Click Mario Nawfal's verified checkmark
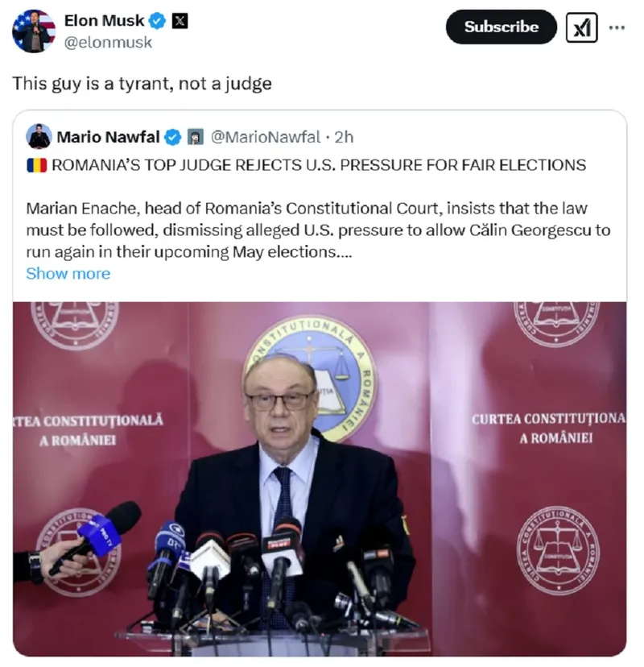644x667 pixels. click(172, 138)
